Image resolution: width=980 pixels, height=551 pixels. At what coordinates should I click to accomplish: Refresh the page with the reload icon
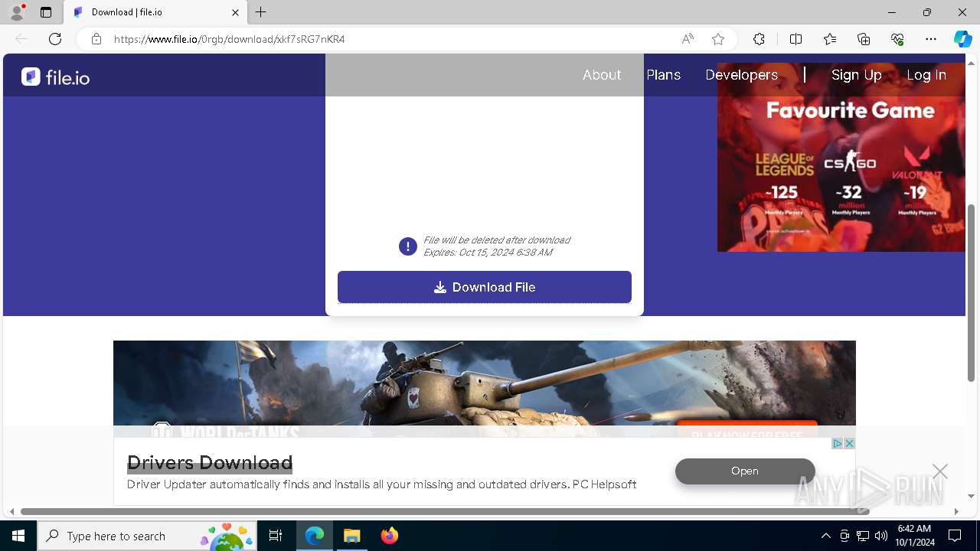(x=55, y=39)
